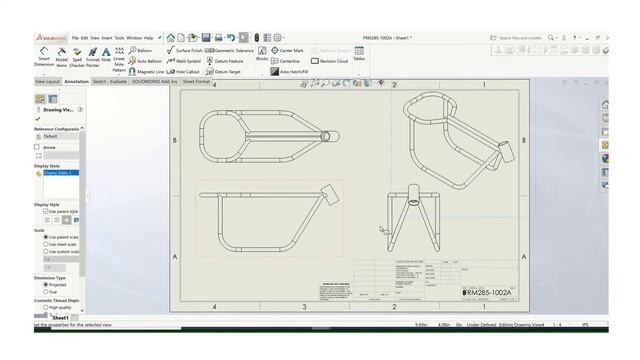The width and height of the screenshot is (640, 360).
Task: Add a Hole Callout
Action: point(183,72)
